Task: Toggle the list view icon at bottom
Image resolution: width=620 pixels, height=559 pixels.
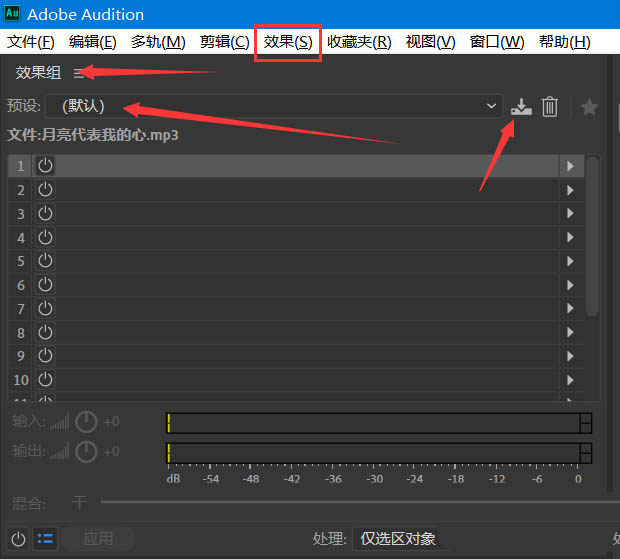Action: [45, 539]
